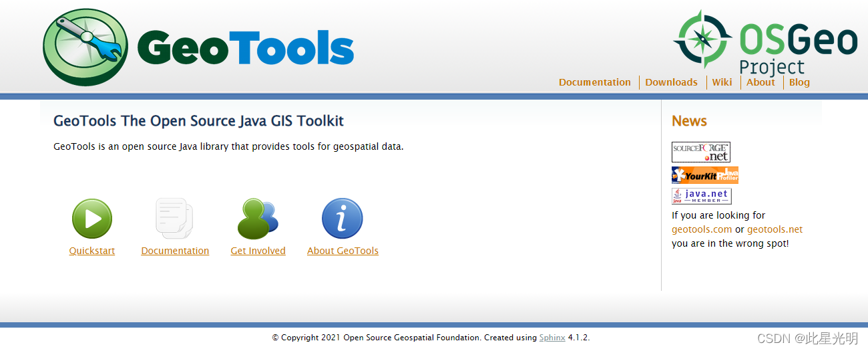Click the GeoTools wordmark in the header

coord(246,48)
